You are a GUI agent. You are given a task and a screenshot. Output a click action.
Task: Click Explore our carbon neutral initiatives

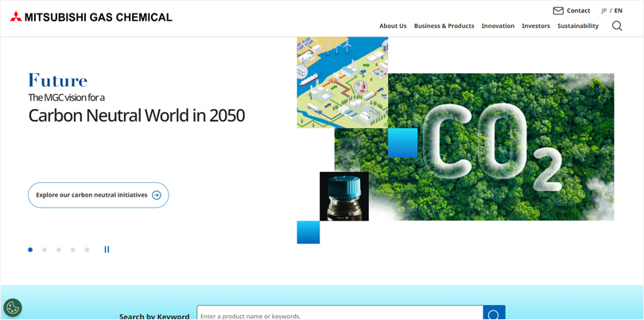(x=99, y=195)
